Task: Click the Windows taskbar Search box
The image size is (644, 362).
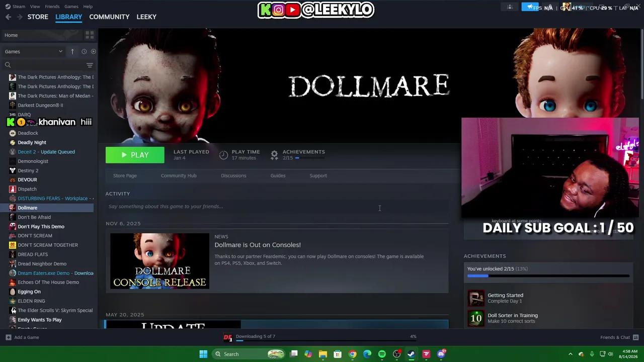Action: coord(249,354)
